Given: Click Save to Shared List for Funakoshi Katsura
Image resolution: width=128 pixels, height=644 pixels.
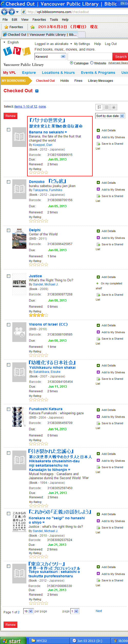Looking at the screenshot, I should [110, 425].
